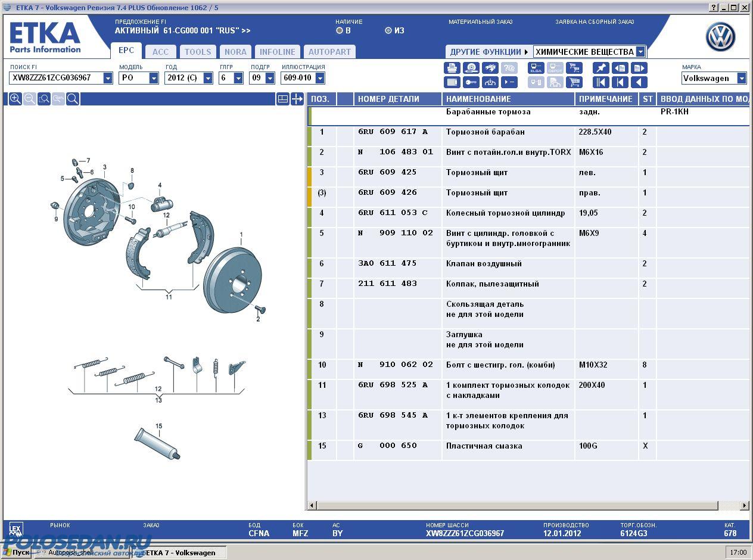753x560 pixels.
Task: Click the printer icon in toolbar
Action: 452,68
